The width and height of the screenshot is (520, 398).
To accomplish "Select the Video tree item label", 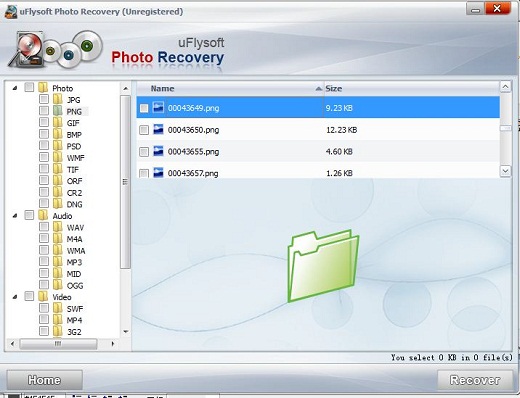I will 62,297.
